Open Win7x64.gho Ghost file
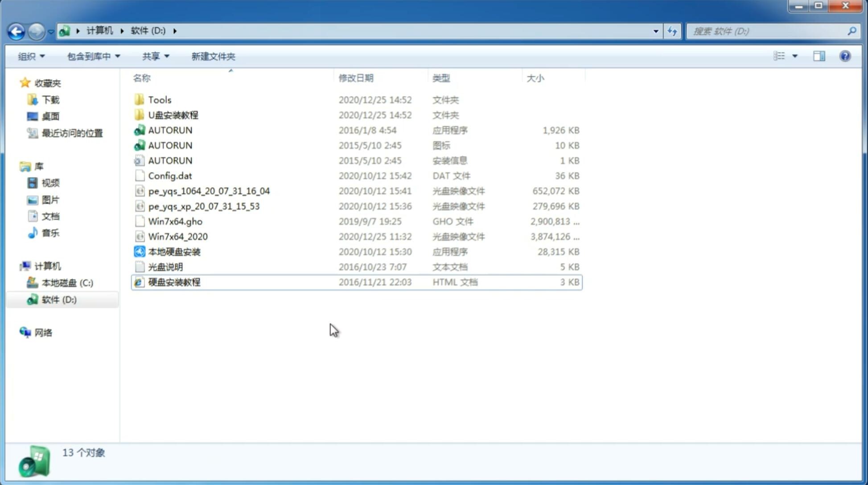 [175, 221]
